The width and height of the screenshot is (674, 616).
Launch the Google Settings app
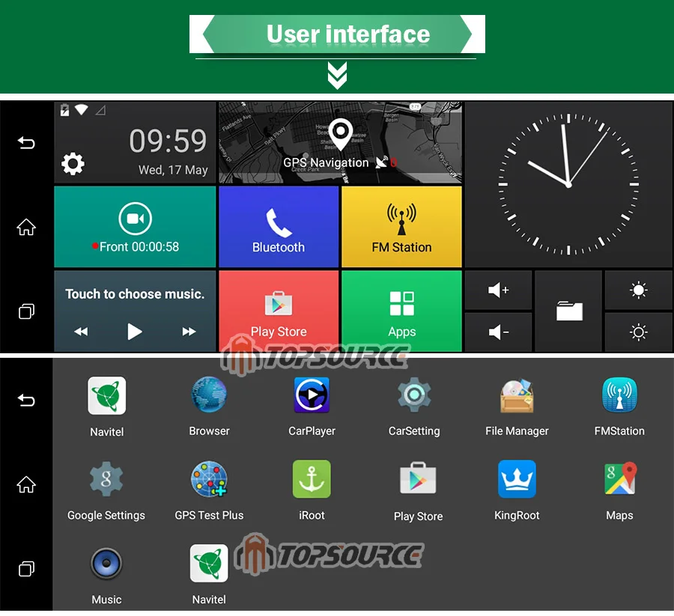[106, 490]
